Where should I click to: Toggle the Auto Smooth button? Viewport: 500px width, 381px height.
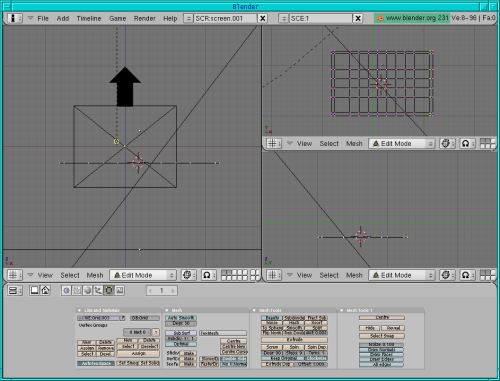(181, 318)
